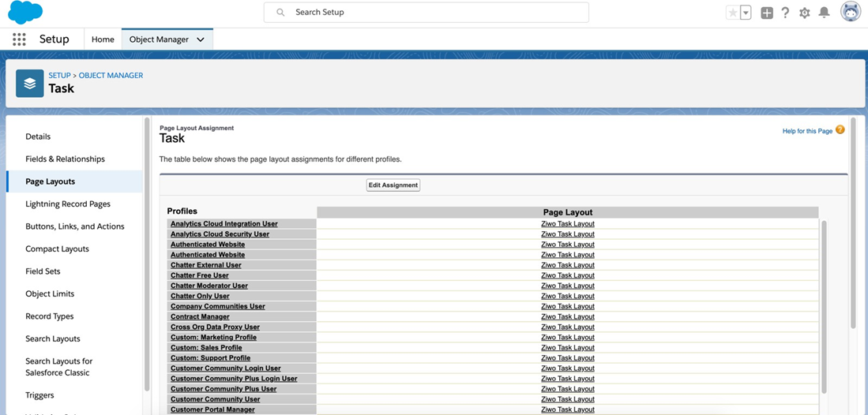Open Help for this Page link
Viewport: 868px width, 415px height.
pos(807,131)
